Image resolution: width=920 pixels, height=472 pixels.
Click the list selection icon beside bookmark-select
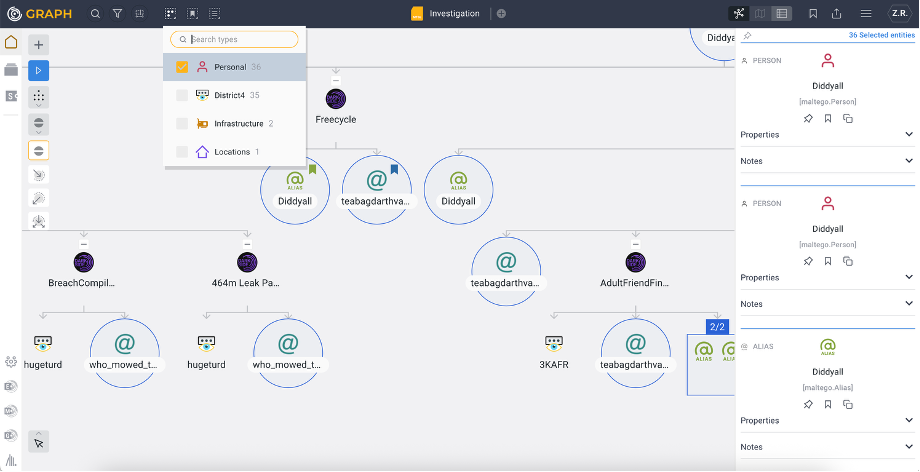[215, 14]
